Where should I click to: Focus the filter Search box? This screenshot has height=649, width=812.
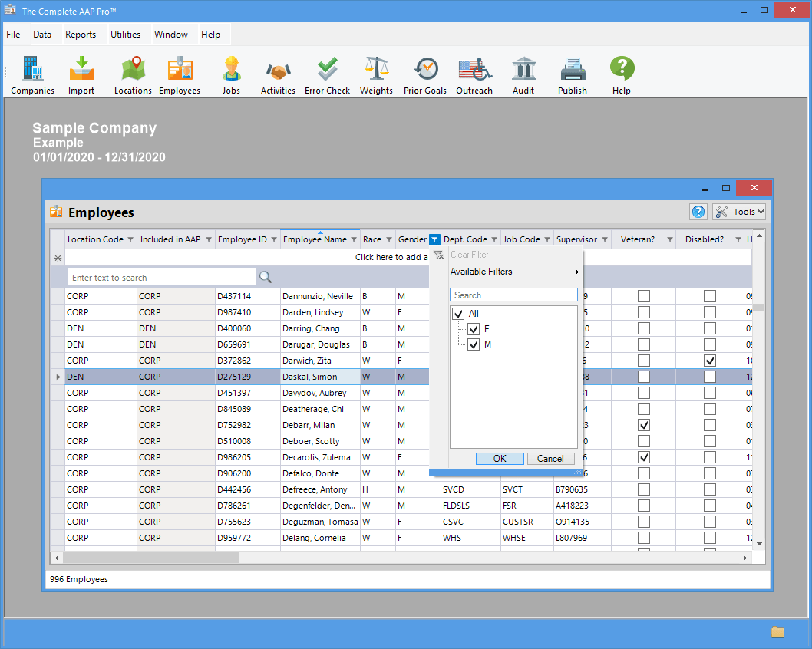click(x=513, y=295)
